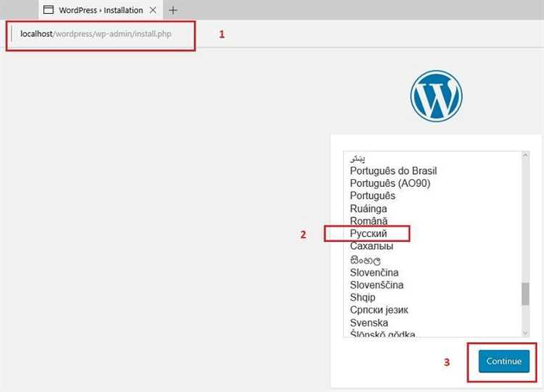The height and width of the screenshot is (392, 544).
Task: Click the page icon on the tab
Action: point(48,10)
